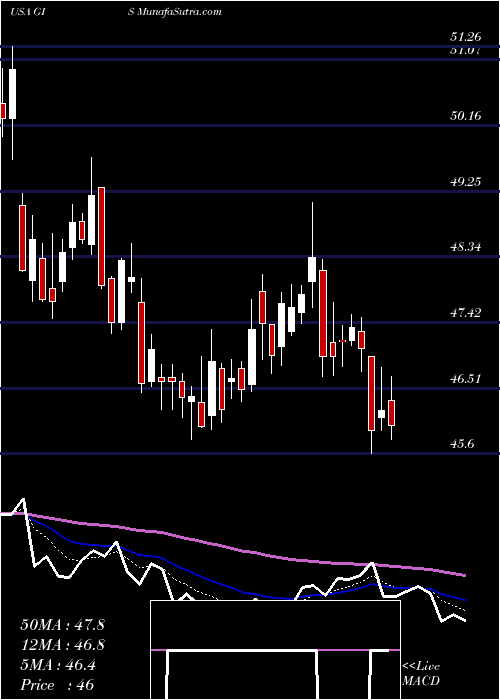Click the USA GI ticker label
500x700 pixels.
coord(29,12)
